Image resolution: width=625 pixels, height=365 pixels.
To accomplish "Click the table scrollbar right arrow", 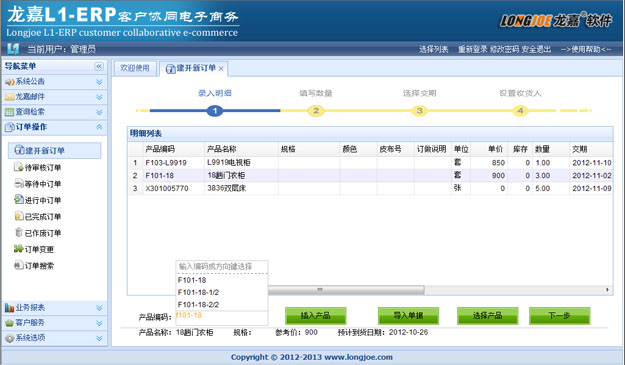I will tap(607, 290).
